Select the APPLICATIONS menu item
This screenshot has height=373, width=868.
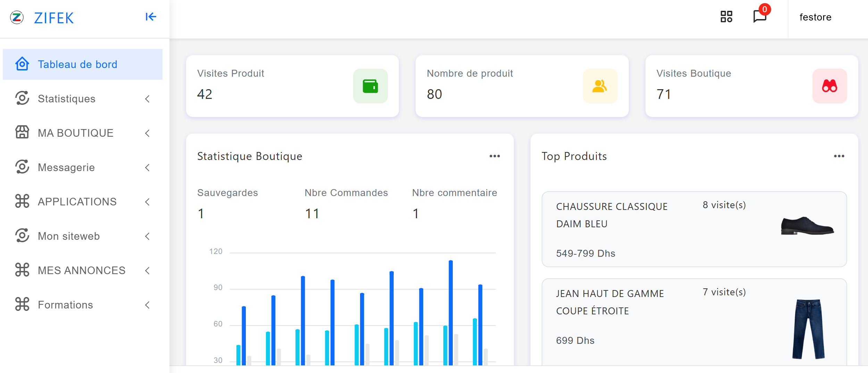(x=77, y=202)
